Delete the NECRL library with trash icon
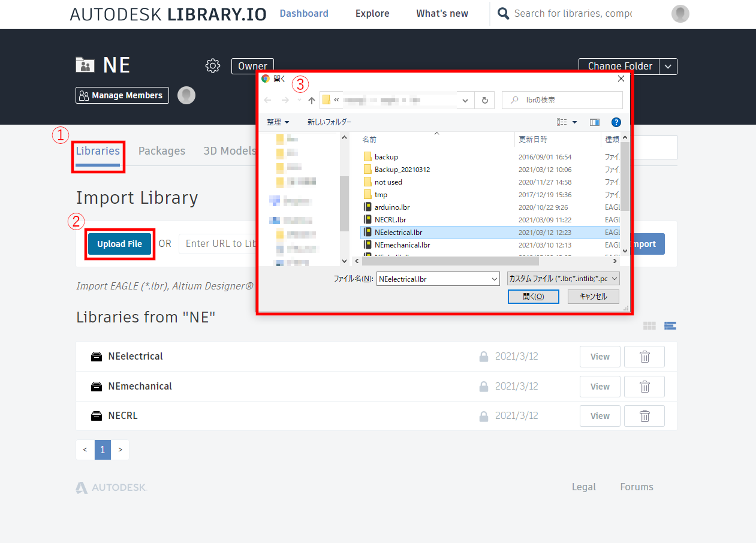Viewport: 756px width, 543px height. tap(644, 416)
